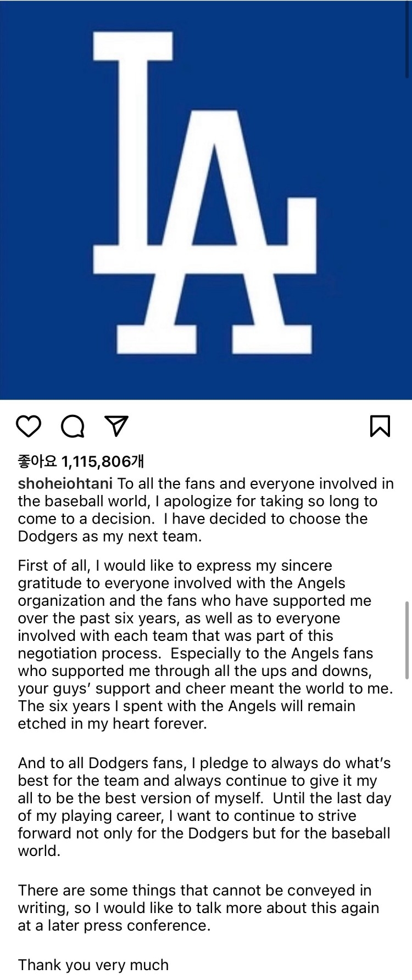Screen dimensions: 412x980
Task: Click the sentence 'etched in my heart forever'
Action: (x=113, y=723)
